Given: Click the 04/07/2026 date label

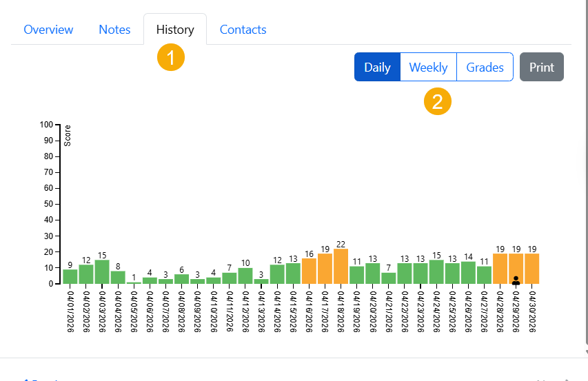Looking at the screenshot, I should 165,311.
